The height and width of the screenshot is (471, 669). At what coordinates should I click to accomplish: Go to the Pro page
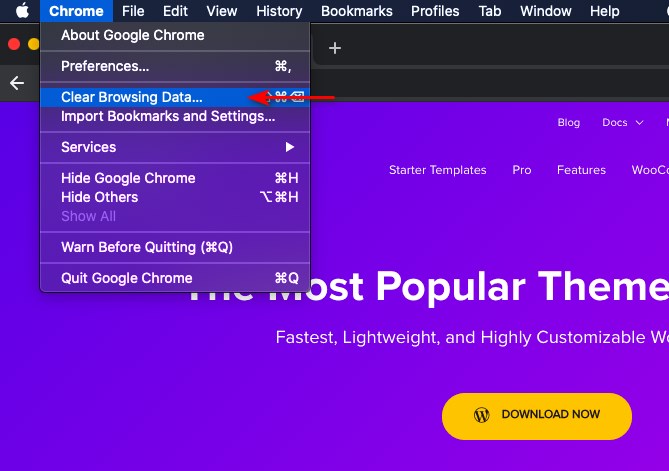(522, 170)
